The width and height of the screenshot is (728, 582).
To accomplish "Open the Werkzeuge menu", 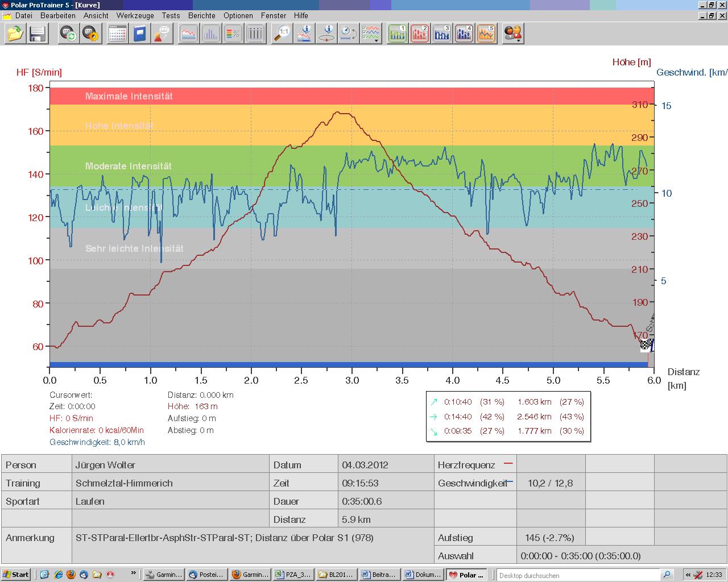I will pyautogui.click(x=135, y=15).
